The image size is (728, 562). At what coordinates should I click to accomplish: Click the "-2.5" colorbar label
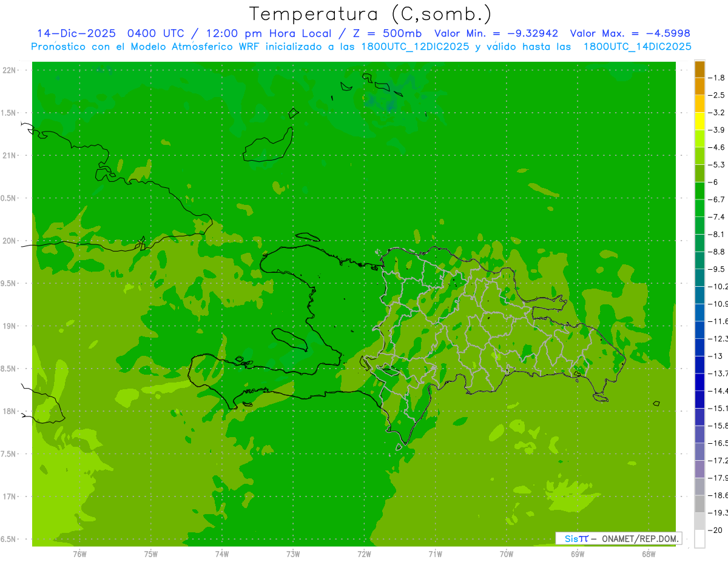coord(716,95)
